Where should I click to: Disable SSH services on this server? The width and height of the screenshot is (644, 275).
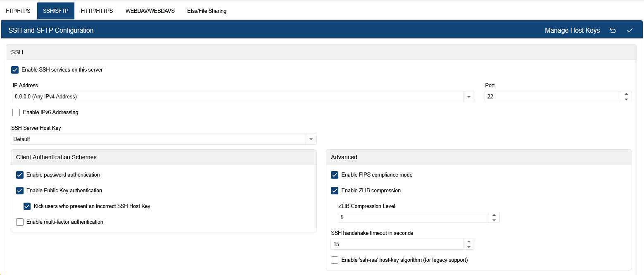click(x=15, y=70)
